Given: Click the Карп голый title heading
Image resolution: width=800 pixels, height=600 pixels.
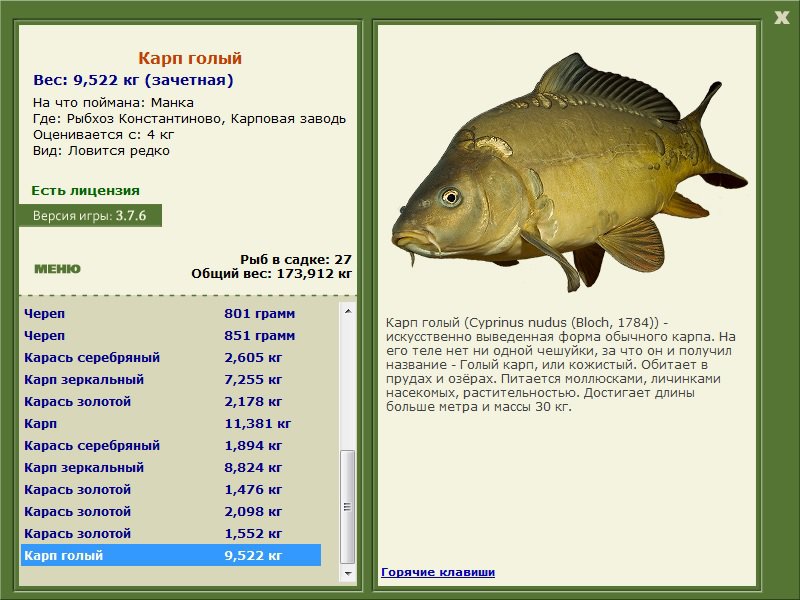Looking at the screenshot, I should click(x=190, y=58).
